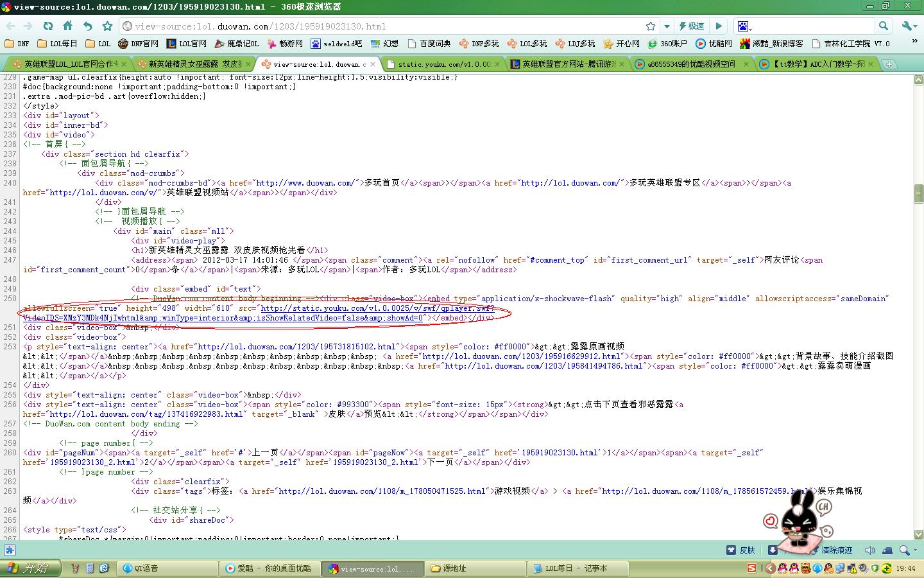Click the undo closed tab icon
The image size is (924, 578).
pyautogui.click(x=87, y=26)
